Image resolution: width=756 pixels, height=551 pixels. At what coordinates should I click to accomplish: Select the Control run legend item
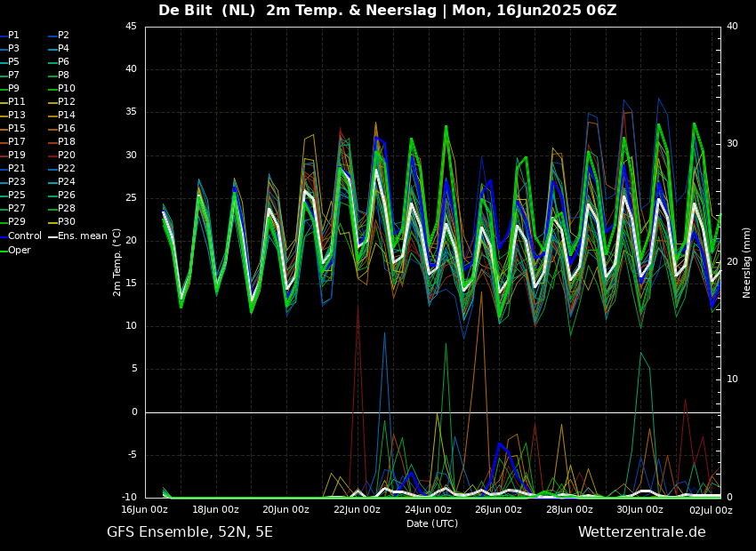click(x=24, y=236)
